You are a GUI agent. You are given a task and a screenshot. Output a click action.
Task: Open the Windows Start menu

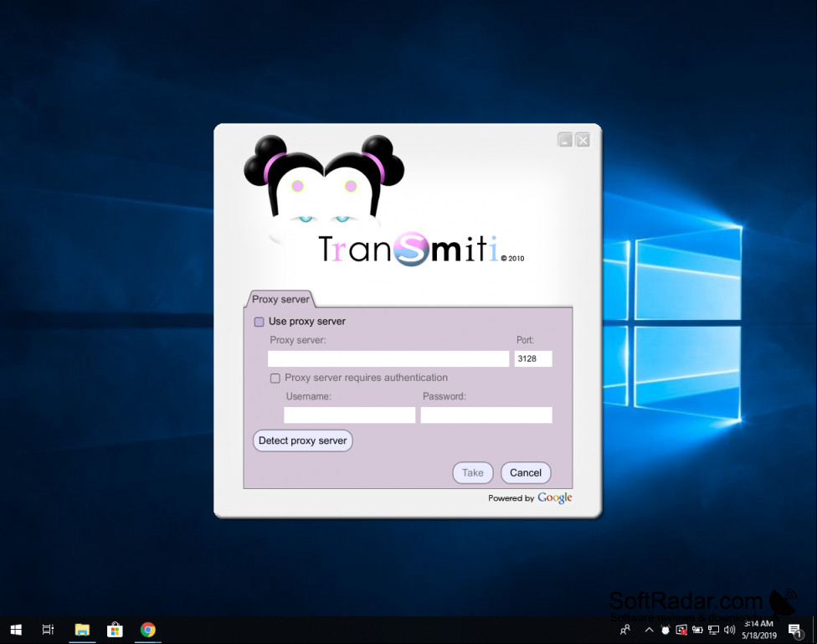pos(16,630)
